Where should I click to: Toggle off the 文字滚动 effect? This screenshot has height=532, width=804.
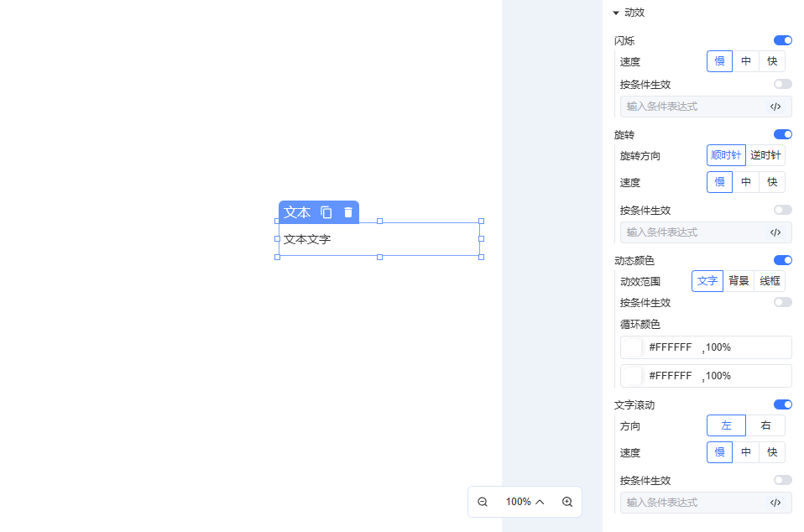(782, 404)
